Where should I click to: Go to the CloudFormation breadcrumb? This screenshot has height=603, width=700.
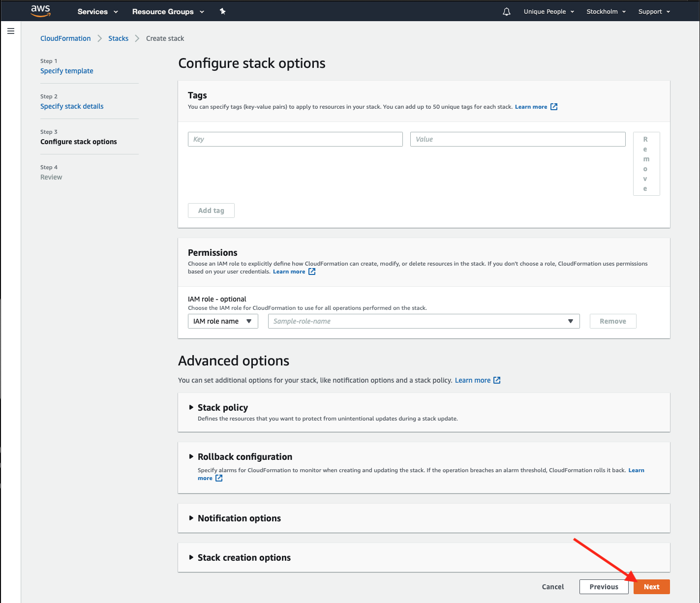coord(65,38)
